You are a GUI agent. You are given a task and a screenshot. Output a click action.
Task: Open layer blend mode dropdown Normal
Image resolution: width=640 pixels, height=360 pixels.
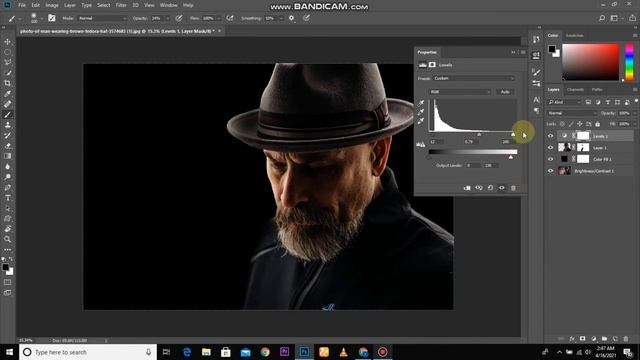click(x=572, y=113)
